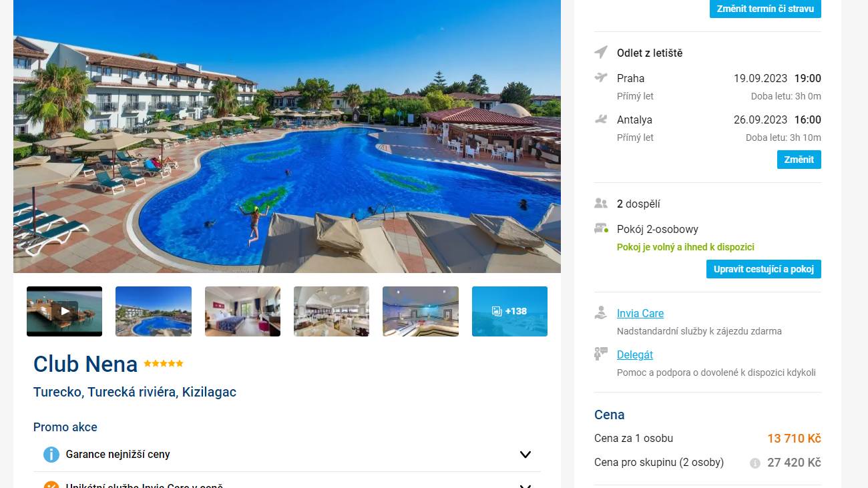The height and width of the screenshot is (488, 868).
Task: Click the blue info icon for Garance nejnižší ceny
Action: (x=51, y=455)
